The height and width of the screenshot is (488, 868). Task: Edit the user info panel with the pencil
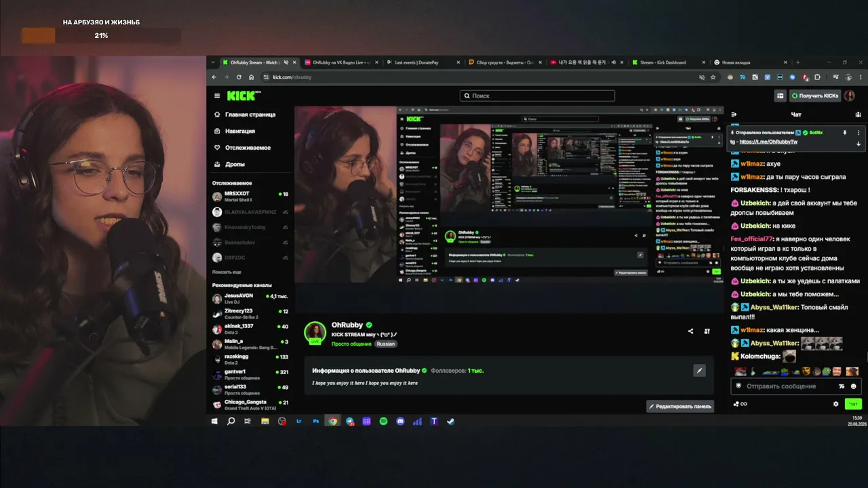pyautogui.click(x=699, y=370)
